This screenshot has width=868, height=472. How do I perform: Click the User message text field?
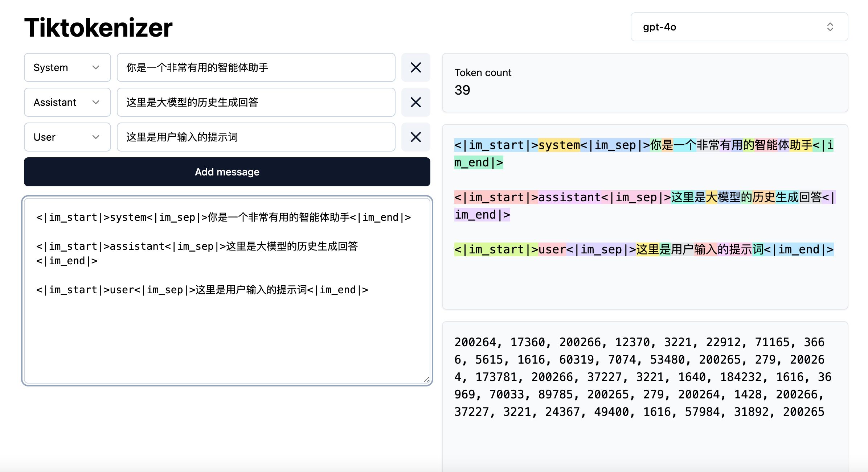click(256, 137)
